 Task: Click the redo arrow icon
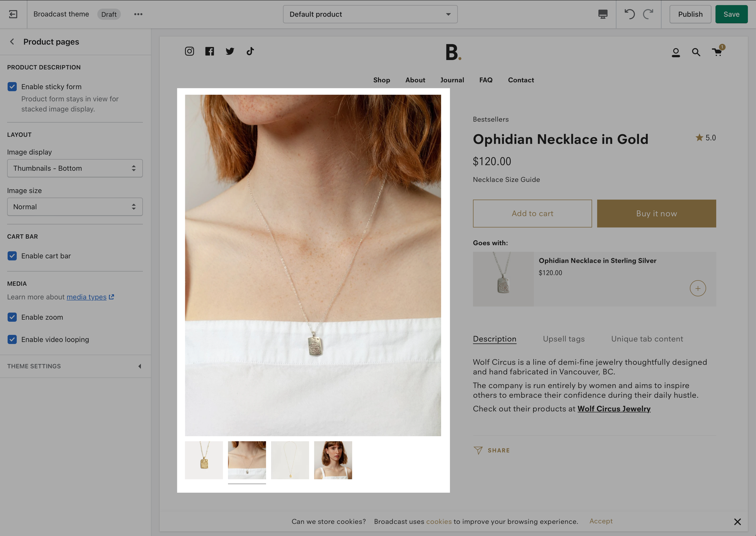(648, 14)
